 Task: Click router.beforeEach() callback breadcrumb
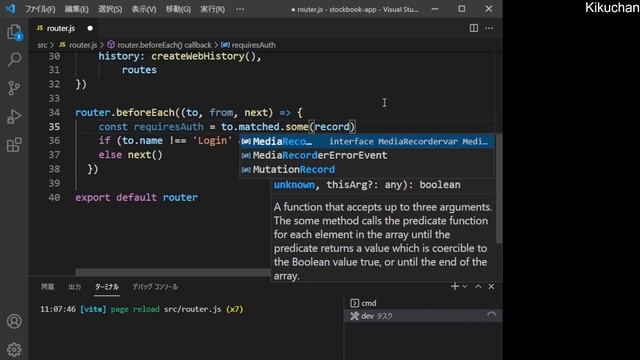[160, 45]
